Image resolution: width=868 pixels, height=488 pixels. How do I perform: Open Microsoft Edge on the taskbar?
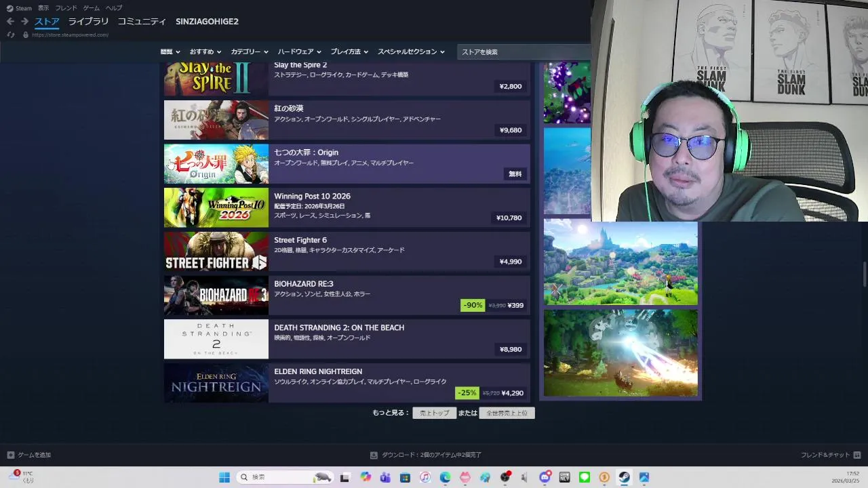(x=445, y=477)
